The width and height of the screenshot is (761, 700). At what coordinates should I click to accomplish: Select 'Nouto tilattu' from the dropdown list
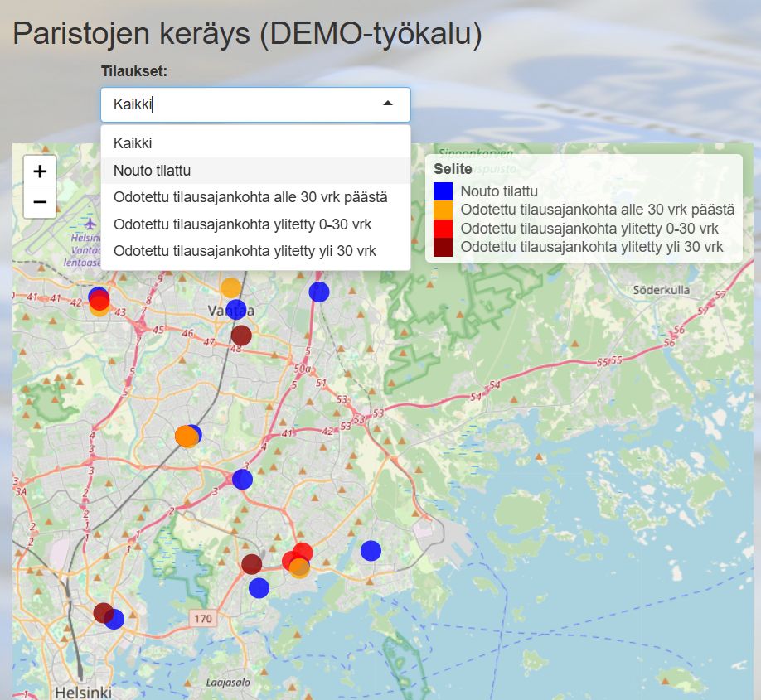pos(153,171)
